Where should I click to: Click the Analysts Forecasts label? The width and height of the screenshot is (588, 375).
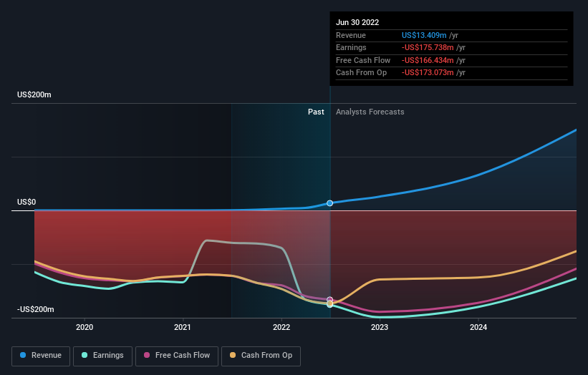(x=370, y=112)
